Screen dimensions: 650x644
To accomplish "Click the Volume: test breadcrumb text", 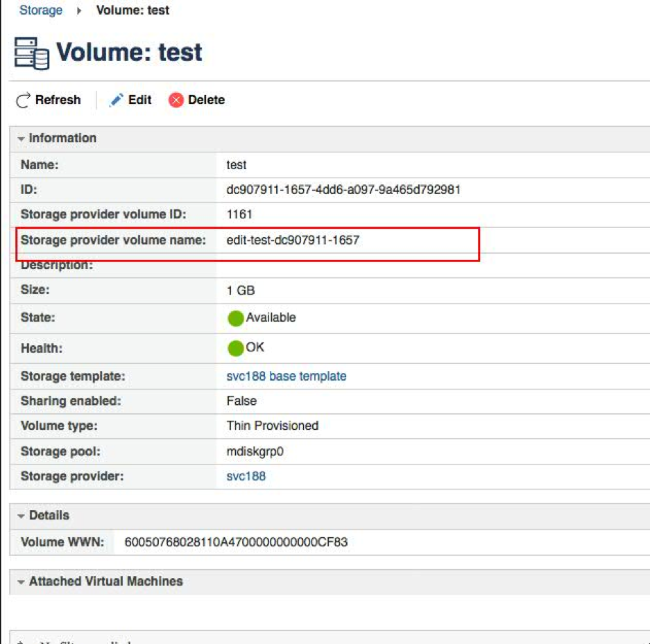I will pos(132,10).
